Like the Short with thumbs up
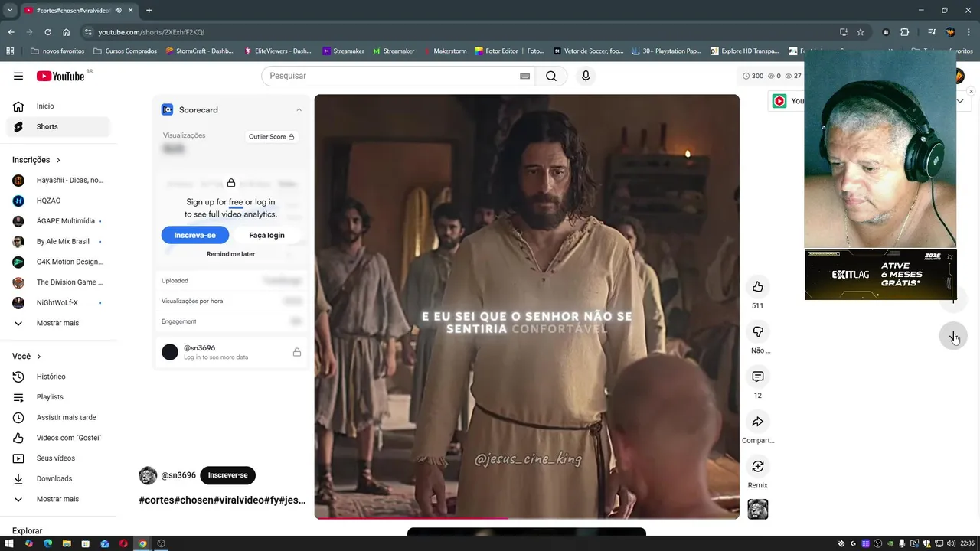Viewport: 980px width, 551px height. [757, 286]
